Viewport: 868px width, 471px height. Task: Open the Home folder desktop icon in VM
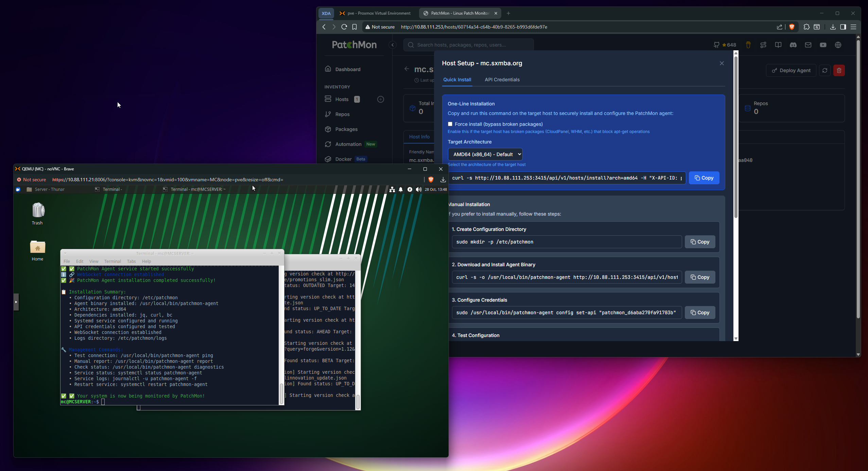[37, 251]
